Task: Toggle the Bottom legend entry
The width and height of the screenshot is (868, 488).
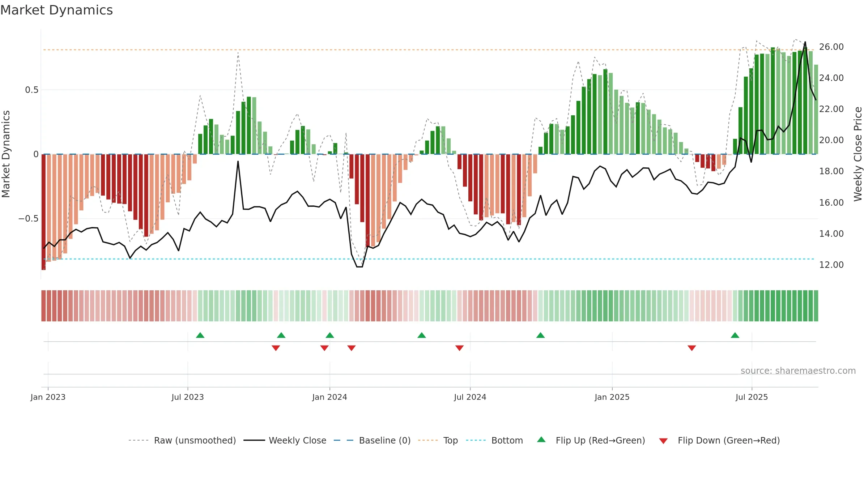Action: click(494, 440)
